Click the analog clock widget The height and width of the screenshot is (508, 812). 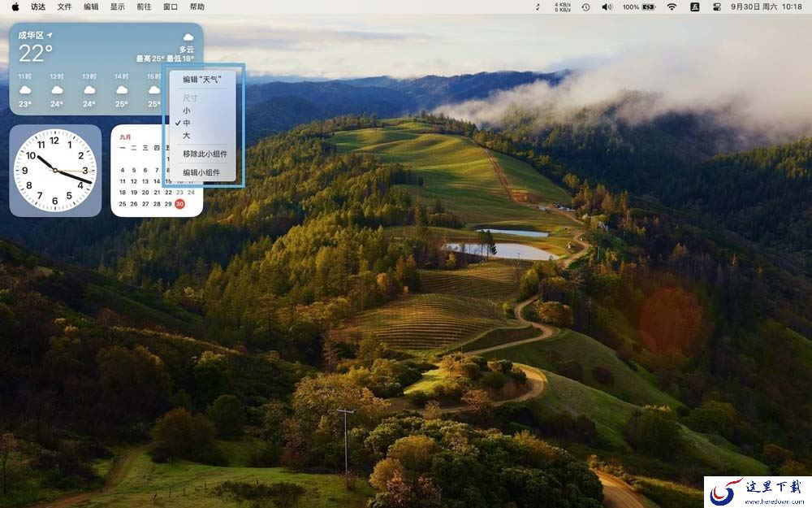(55, 171)
